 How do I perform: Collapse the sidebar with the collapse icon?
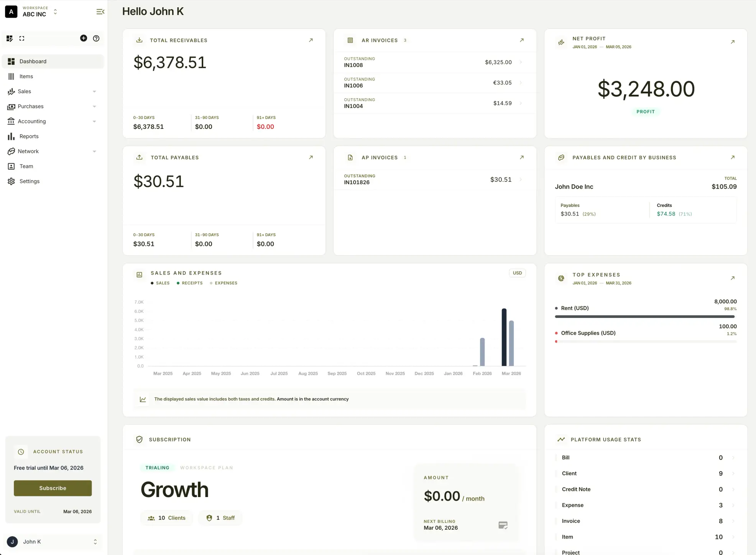point(100,12)
